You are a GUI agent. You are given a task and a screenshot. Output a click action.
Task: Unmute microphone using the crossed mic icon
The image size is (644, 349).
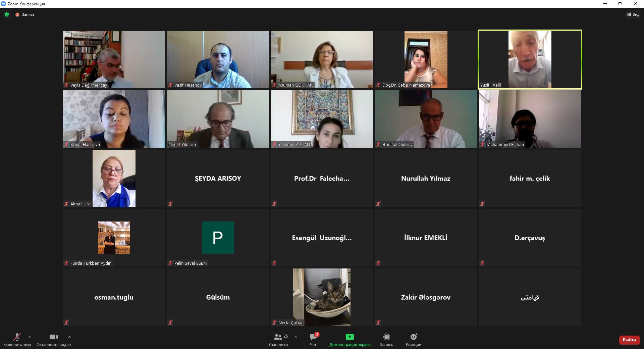(17, 337)
